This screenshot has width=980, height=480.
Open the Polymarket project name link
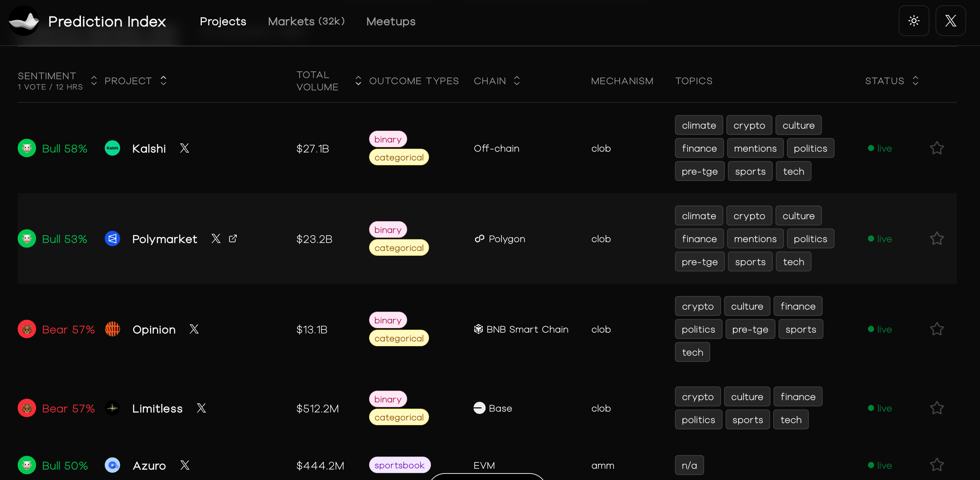pyautogui.click(x=165, y=239)
